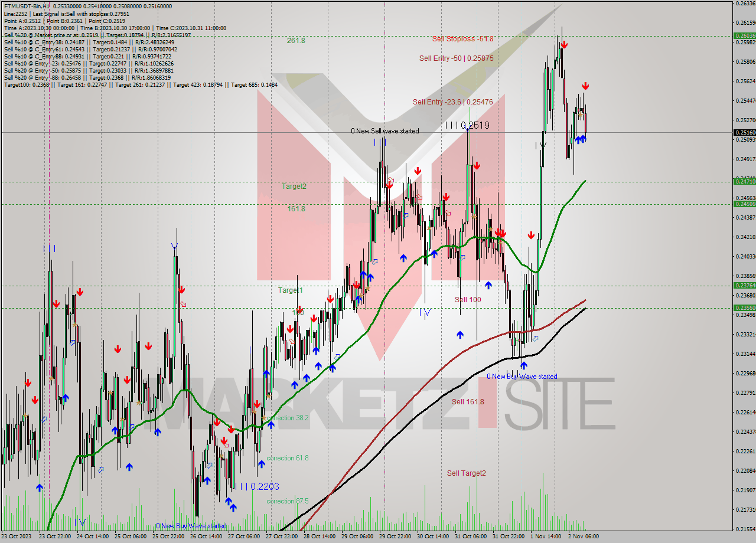Click the 'Target100: 0.2368' targets summary line
This screenshot has height=543, width=756.
pos(141,84)
